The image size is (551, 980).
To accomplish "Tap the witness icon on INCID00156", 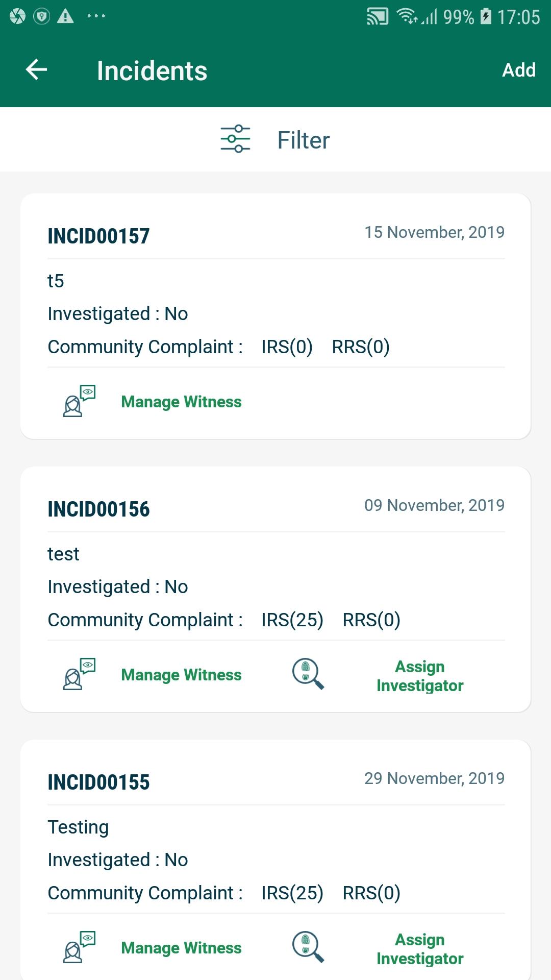I will 79,674.
